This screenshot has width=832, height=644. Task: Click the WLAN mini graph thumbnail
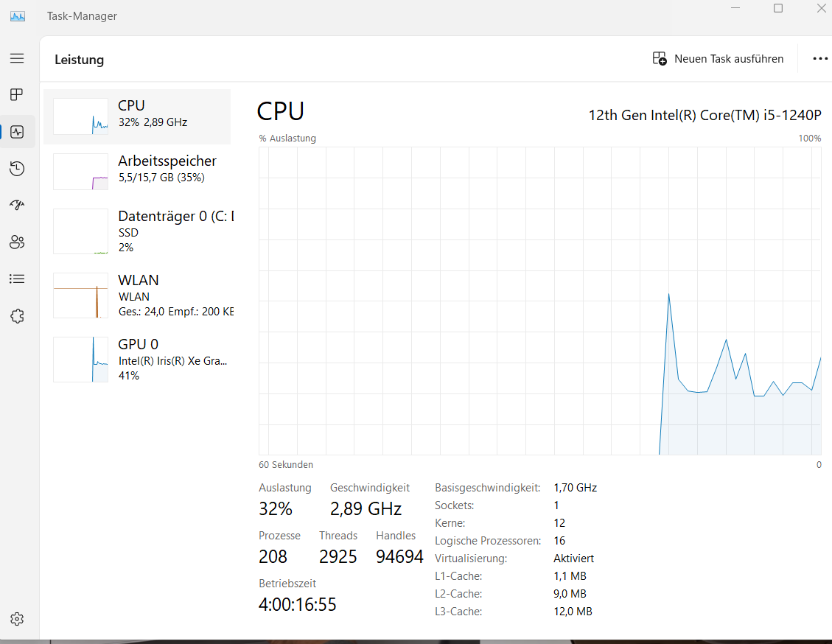pyautogui.click(x=80, y=295)
